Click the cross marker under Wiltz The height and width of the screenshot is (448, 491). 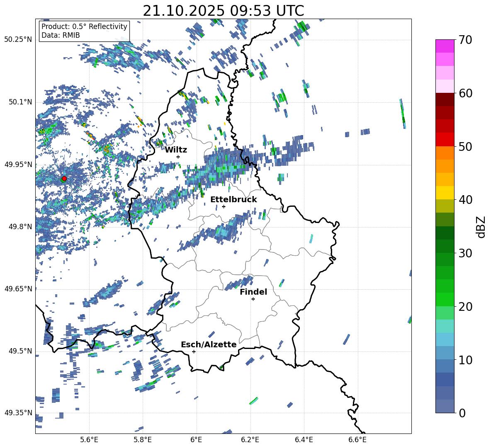178,157
